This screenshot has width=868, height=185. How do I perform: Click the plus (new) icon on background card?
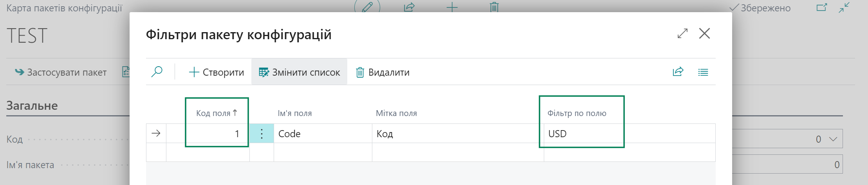point(452,7)
